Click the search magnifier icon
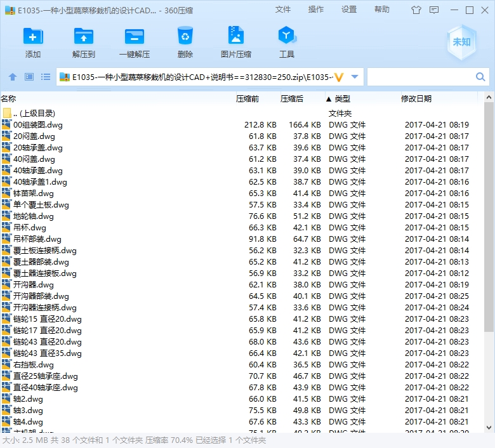 pos(480,77)
